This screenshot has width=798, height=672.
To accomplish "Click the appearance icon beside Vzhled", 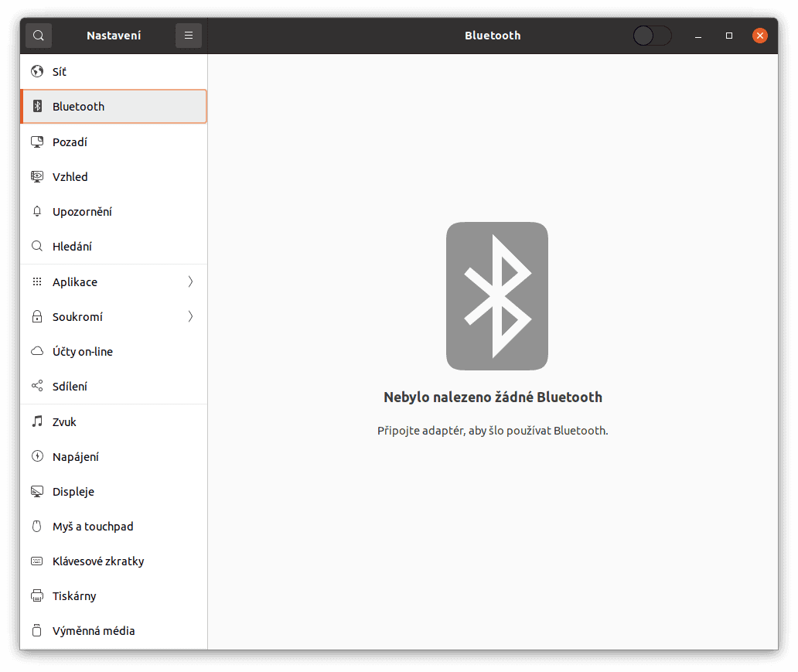I will 37,176.
